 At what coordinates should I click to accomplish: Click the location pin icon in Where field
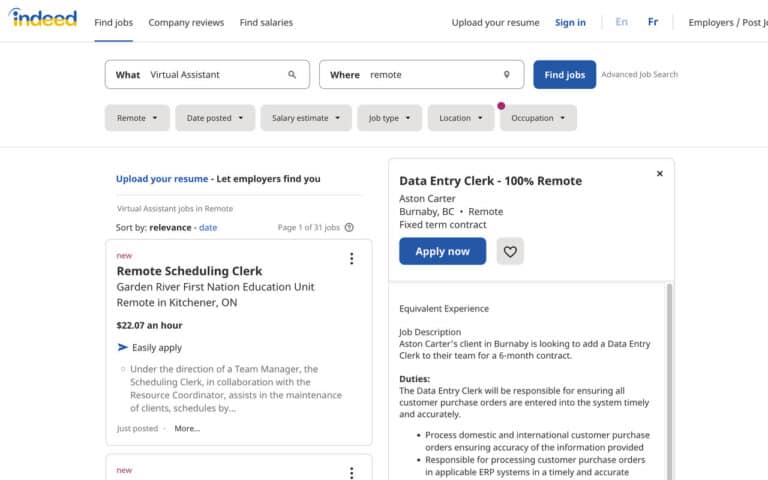[x=506, y=75]
